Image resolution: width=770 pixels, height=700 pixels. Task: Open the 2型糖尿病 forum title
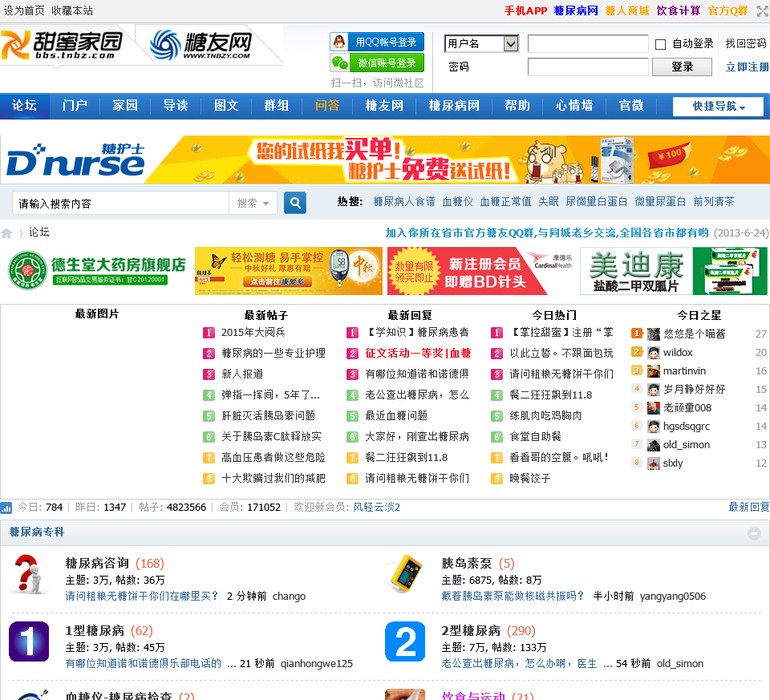click(x=471, y=631)
